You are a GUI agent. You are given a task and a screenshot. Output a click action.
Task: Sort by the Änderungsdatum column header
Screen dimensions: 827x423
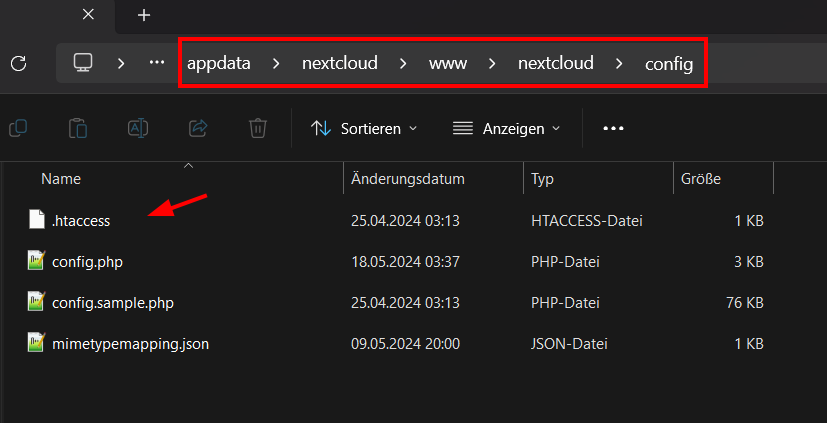coord(408,179)
